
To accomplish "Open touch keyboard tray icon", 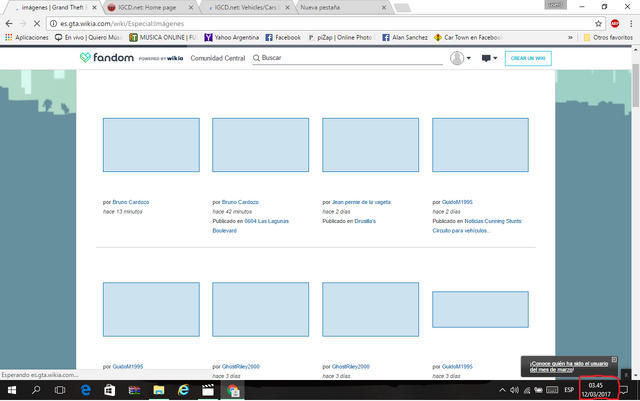I will (x=552, y=390).
